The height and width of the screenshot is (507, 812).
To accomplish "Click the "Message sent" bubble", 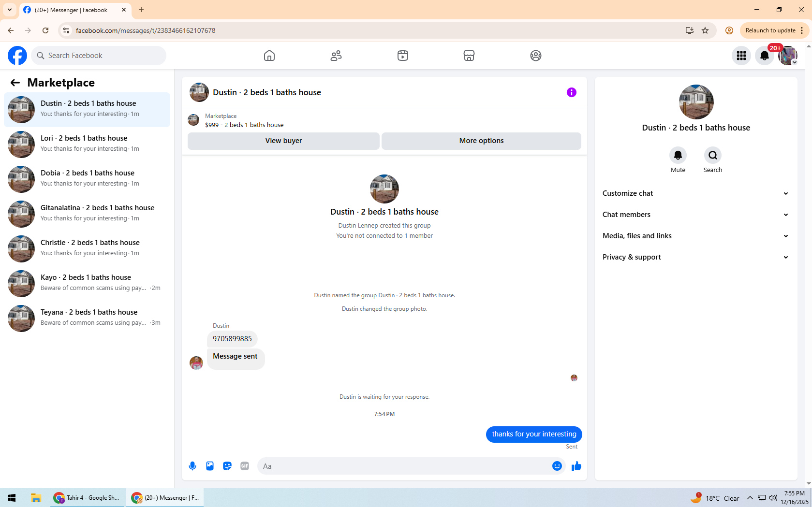I will coord(235,359).
